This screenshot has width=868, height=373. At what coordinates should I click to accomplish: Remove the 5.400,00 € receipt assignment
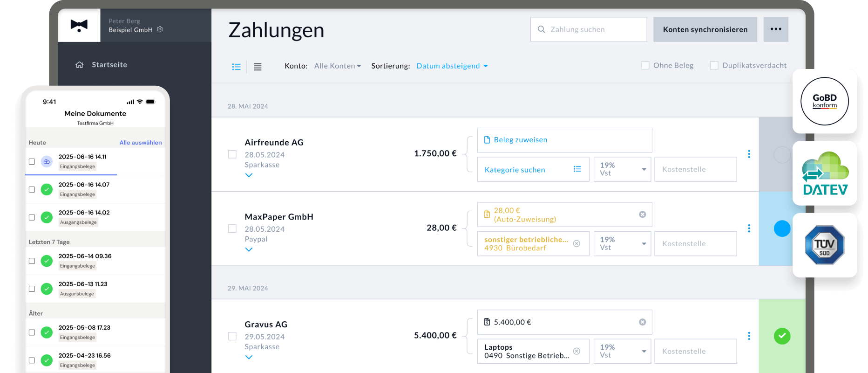coord(643,322)
